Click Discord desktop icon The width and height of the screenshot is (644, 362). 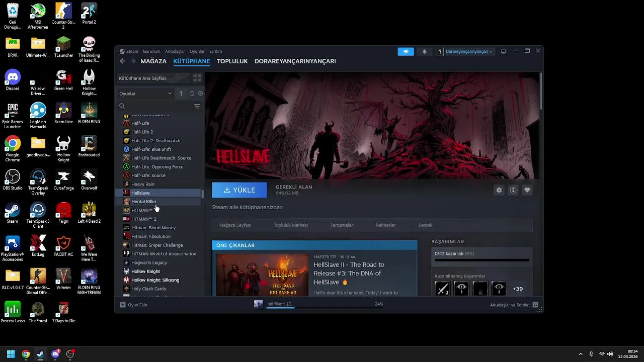coord(13,80)
